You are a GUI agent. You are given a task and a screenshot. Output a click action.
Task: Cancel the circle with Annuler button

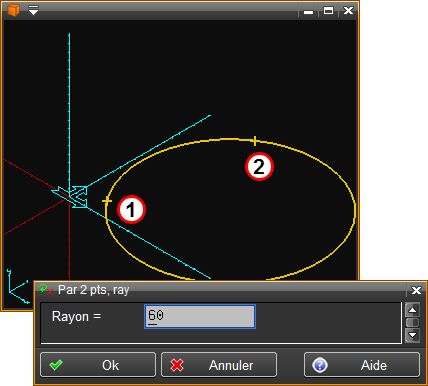pos(219,365)
